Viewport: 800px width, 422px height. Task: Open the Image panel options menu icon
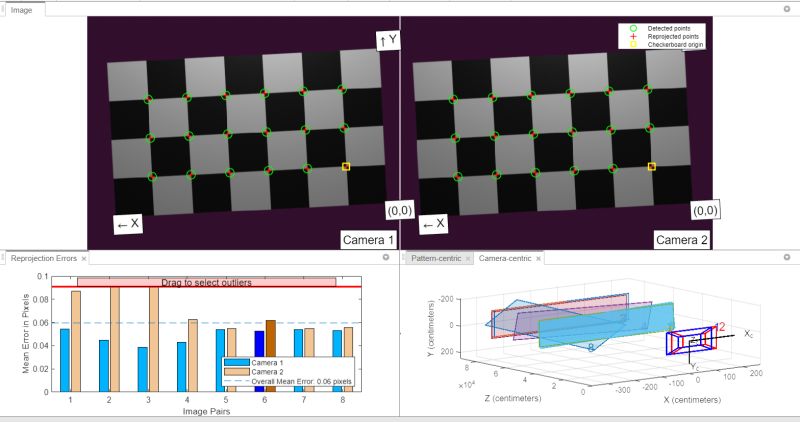click(786, 9)
